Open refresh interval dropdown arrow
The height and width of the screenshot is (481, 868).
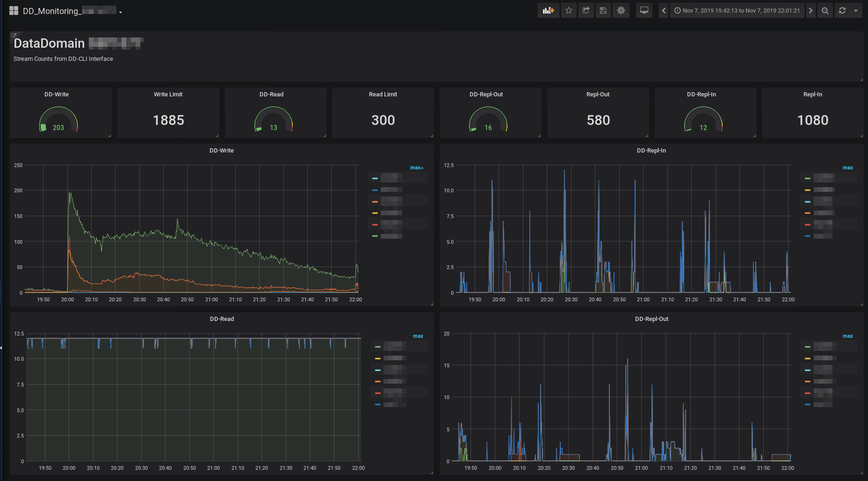click(856, 10)
